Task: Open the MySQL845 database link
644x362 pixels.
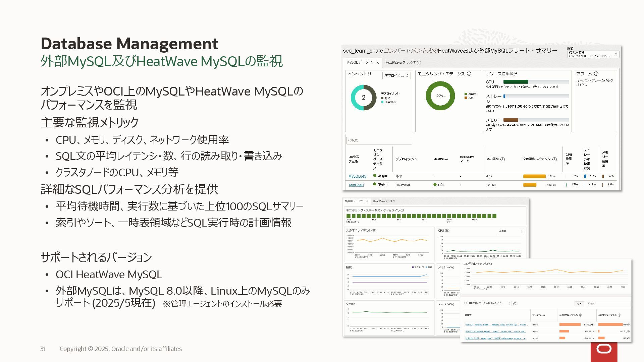Action: [357, 176]
